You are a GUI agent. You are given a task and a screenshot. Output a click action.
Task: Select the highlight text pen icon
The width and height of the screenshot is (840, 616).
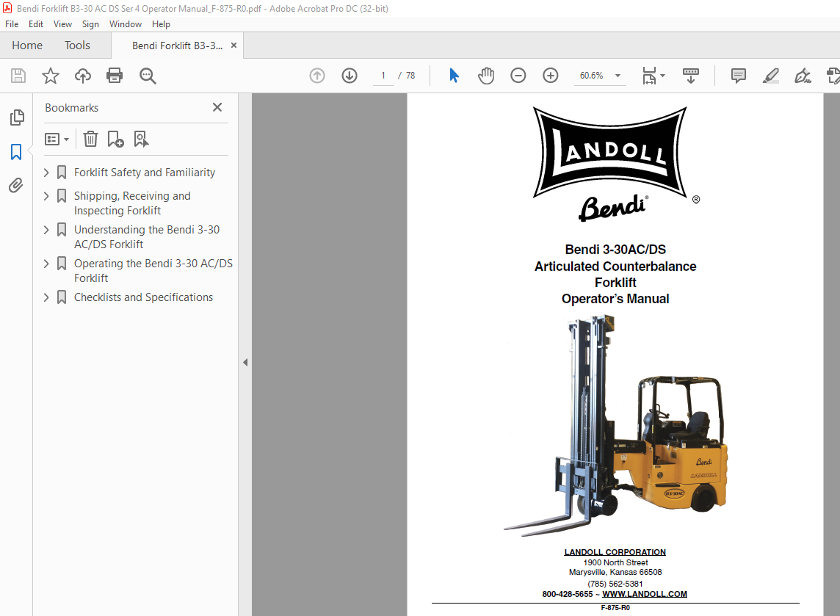click(770, 76)
